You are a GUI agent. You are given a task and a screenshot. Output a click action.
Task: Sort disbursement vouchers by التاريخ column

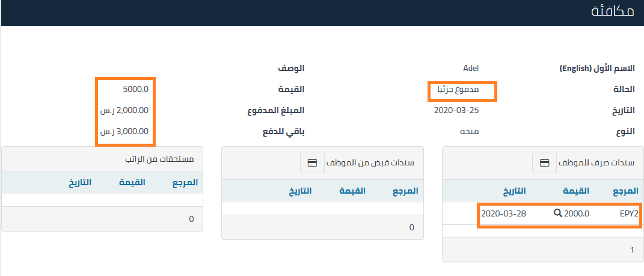513,191
